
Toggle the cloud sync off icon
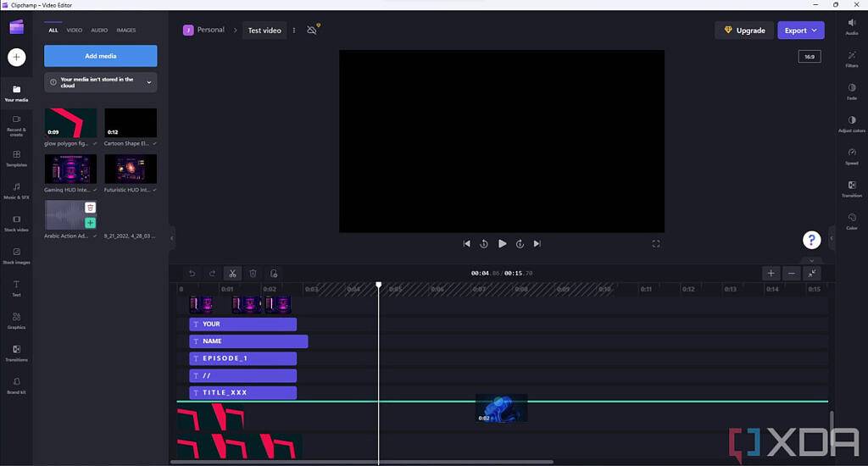click(x=312, y=30)
